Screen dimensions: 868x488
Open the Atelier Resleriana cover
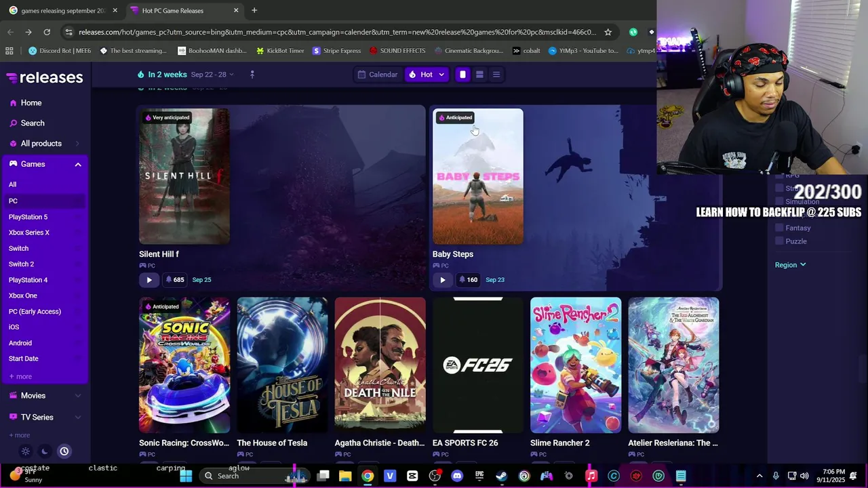(673, 365)
